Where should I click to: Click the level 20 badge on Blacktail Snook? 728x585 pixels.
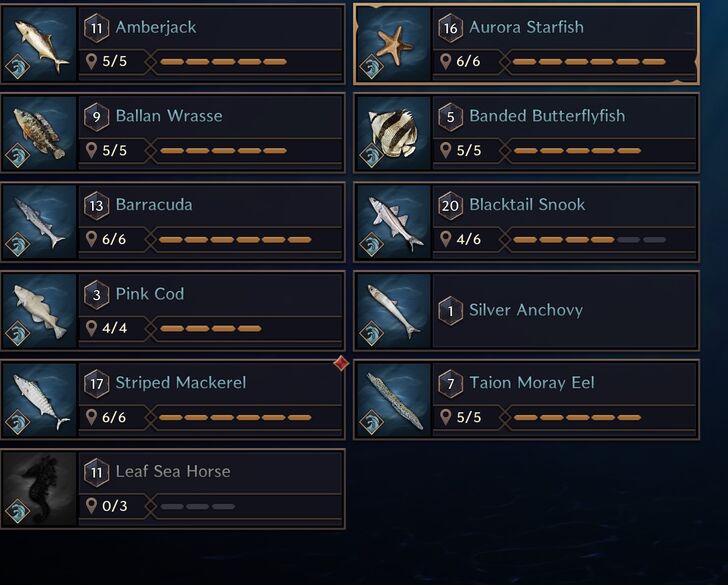coord(450,205)
